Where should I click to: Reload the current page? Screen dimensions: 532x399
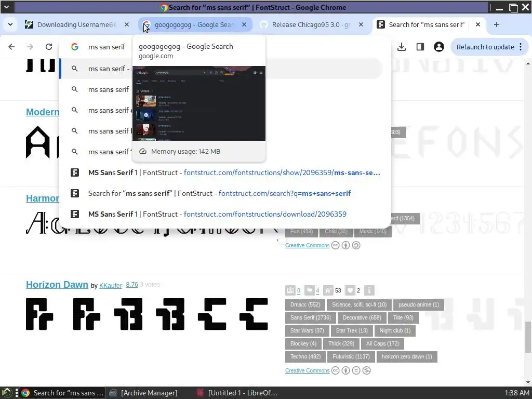pyautogui.click(x=49, y=47)
